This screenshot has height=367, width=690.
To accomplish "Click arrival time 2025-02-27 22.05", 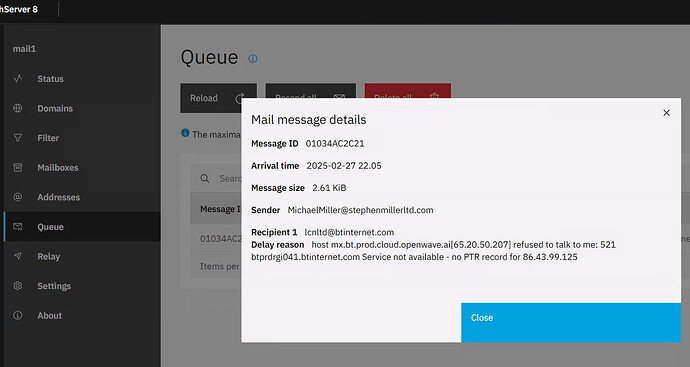I will point(344,165).
